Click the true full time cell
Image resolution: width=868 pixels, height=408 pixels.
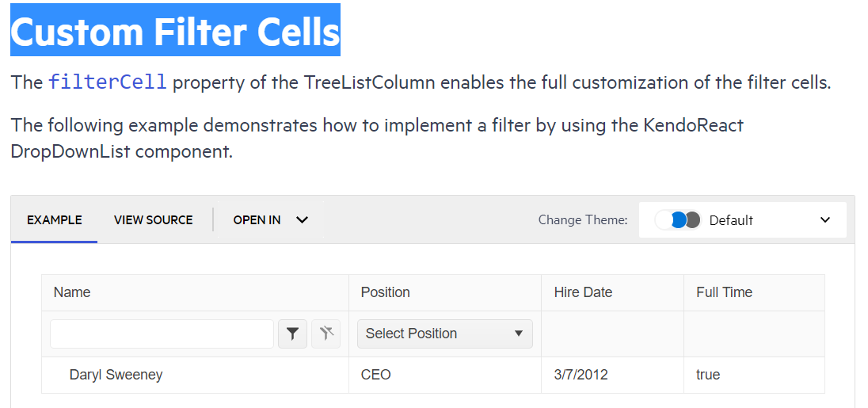708,375
